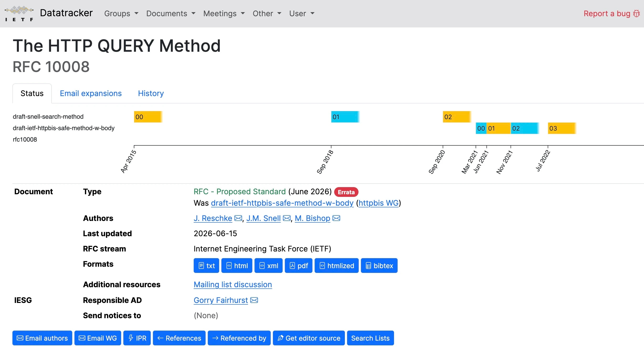Open the pdf format
The width and height of the screenshot is (644, 358).
tap(298, 266)
